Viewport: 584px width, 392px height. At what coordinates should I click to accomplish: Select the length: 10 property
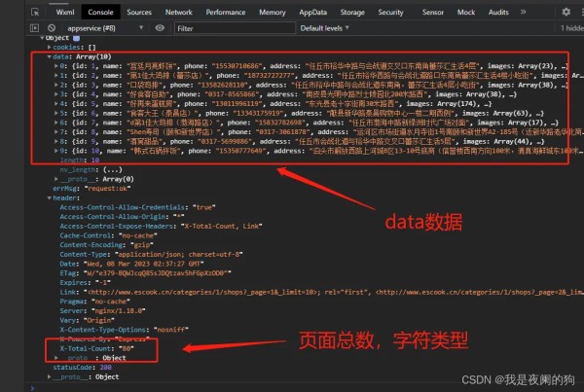coord(80,160)
